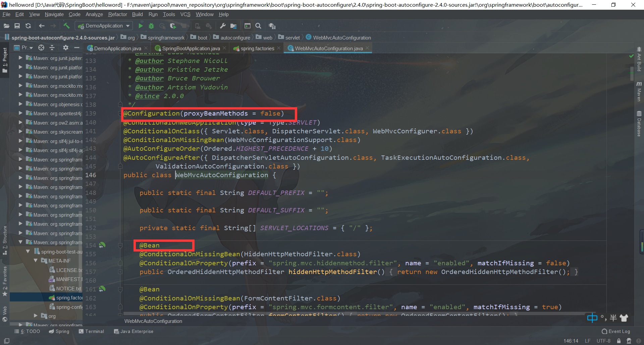Screen dimensions: 644x345
Task: Expand the Maven: org.skyscreamer node
Action: click(x=20, y=132)
